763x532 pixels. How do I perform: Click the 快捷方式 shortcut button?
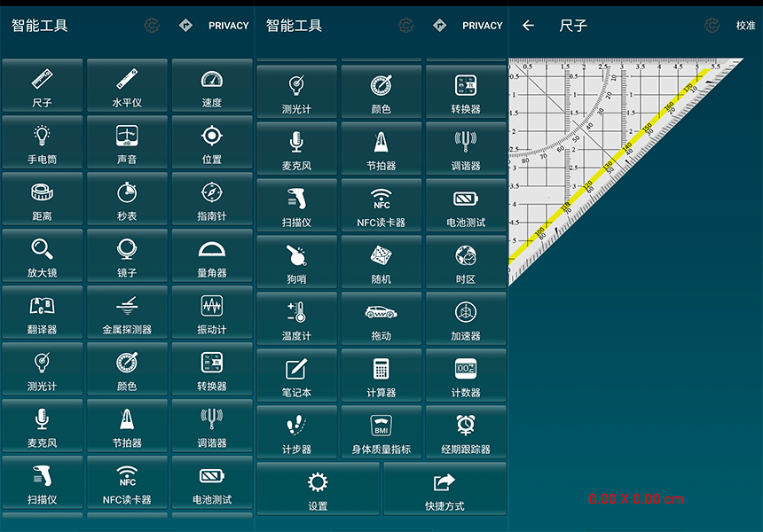coord(444,489)
